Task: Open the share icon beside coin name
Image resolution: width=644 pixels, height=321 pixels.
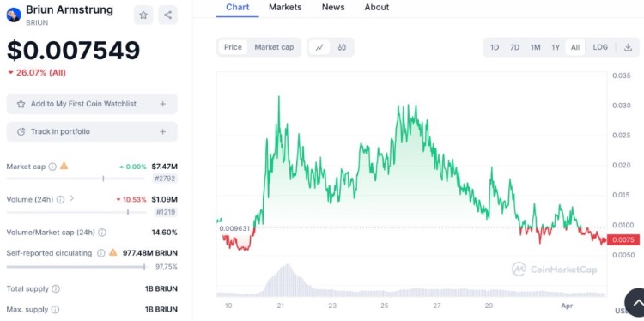Action: 167,15
